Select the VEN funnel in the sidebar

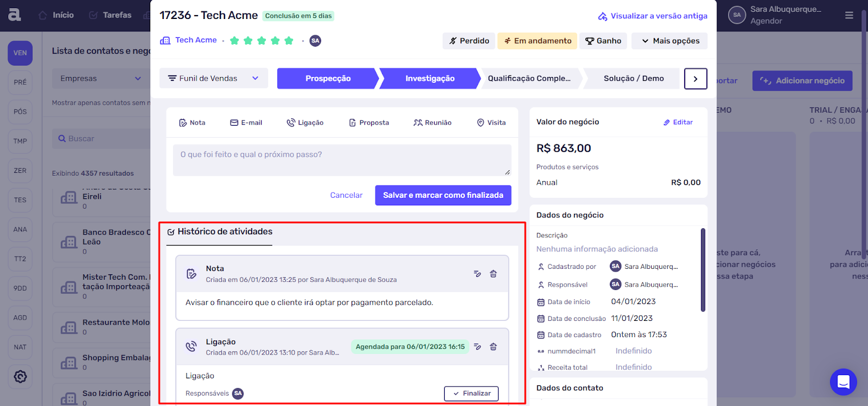[20, 53]
